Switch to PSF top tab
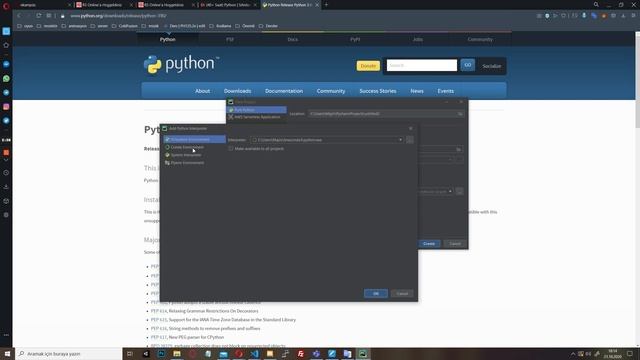This screenshot has width=640, height=360. tap(230, 40)
